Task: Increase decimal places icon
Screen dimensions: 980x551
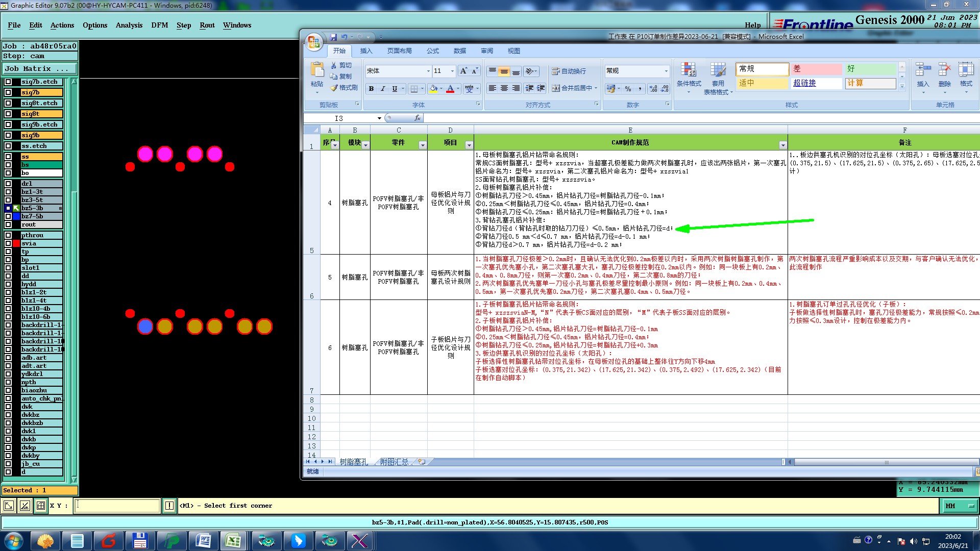Action: 653,89
